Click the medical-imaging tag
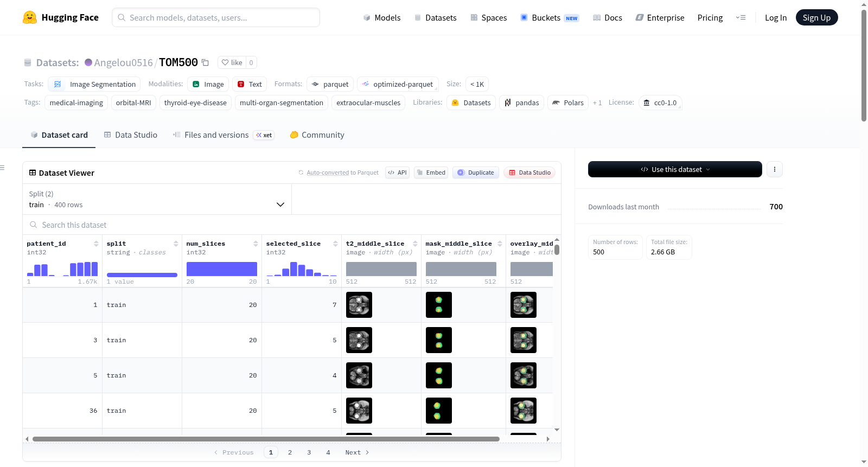The image size is (868, 467). [76, 103]
